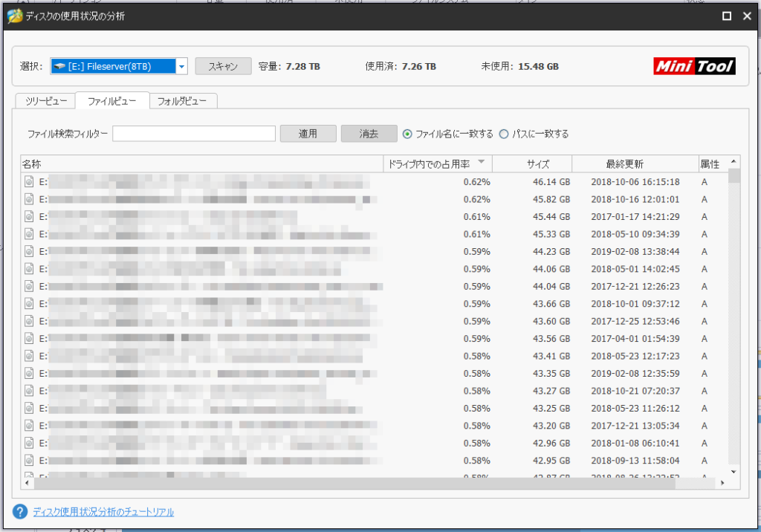Image resolution: width=761 pixels, height=532 pixels.
Task: Click file icon of 44.04 GB row
Action: point(29,286)
